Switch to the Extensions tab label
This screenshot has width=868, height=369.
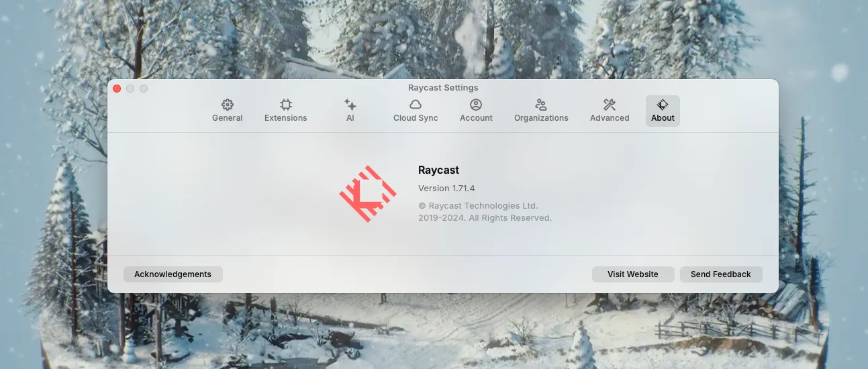(x=286, y=118)
